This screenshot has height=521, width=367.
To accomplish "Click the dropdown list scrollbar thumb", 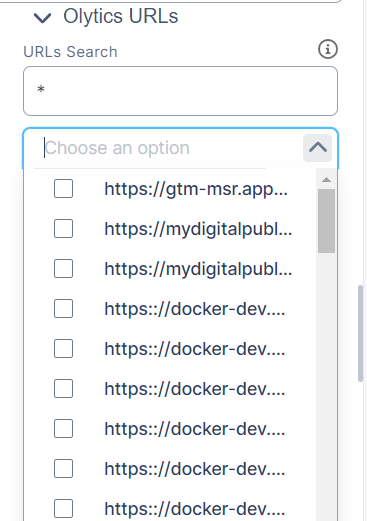I will (326, 221).
